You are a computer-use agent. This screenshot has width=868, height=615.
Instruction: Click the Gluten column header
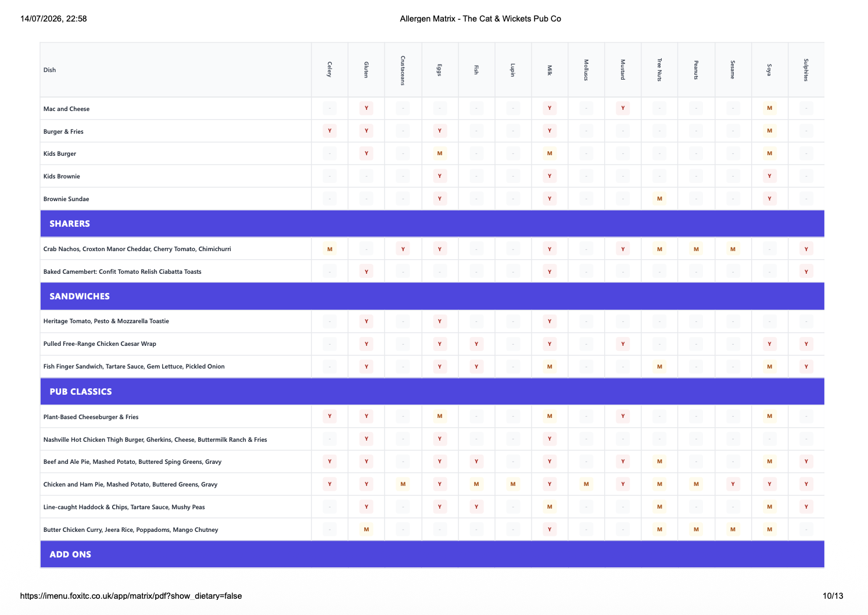[x=366, y=70]
